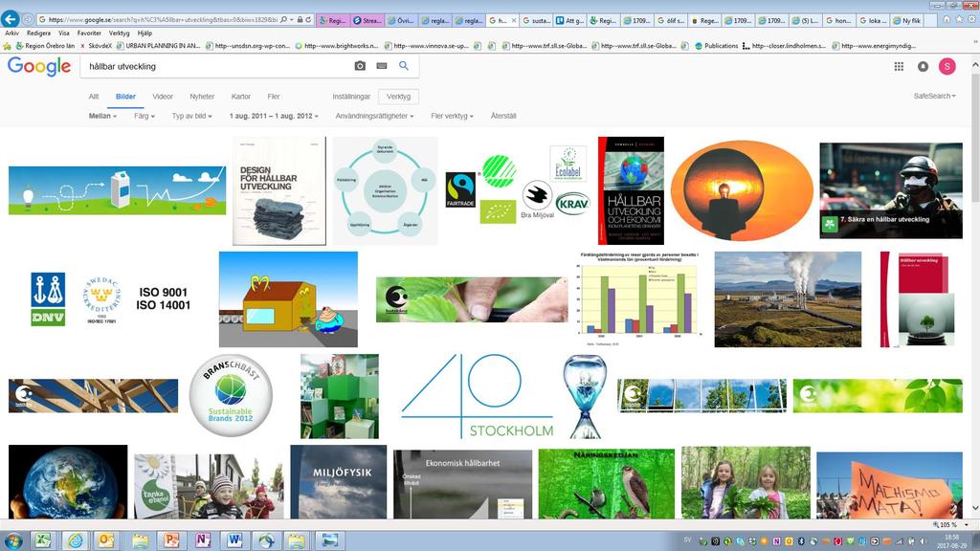Open the Färg color filter dropdown
The height and width of the screenshot is (551, 980).
(x=144, y=116)
